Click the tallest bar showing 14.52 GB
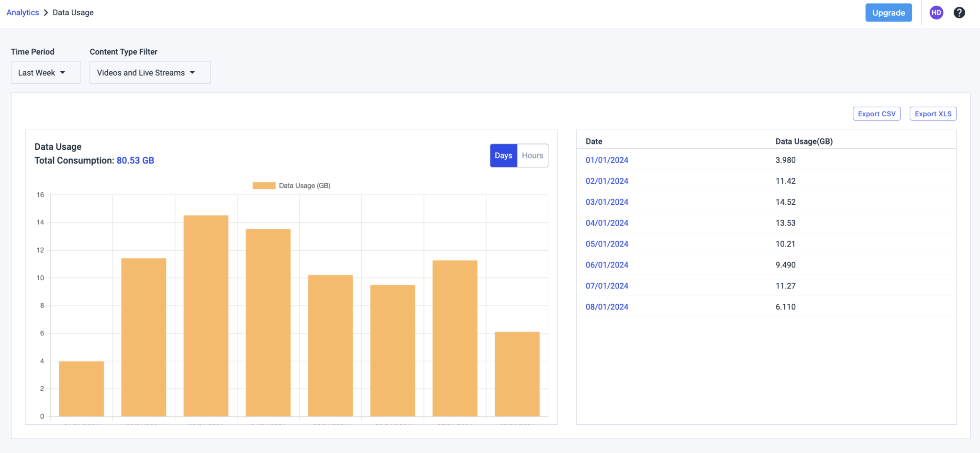 [206, 316]
